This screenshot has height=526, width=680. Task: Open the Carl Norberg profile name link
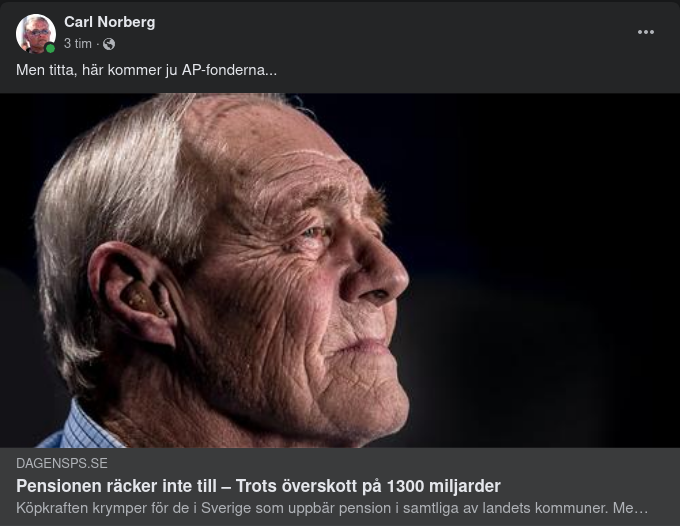(109, 22)
